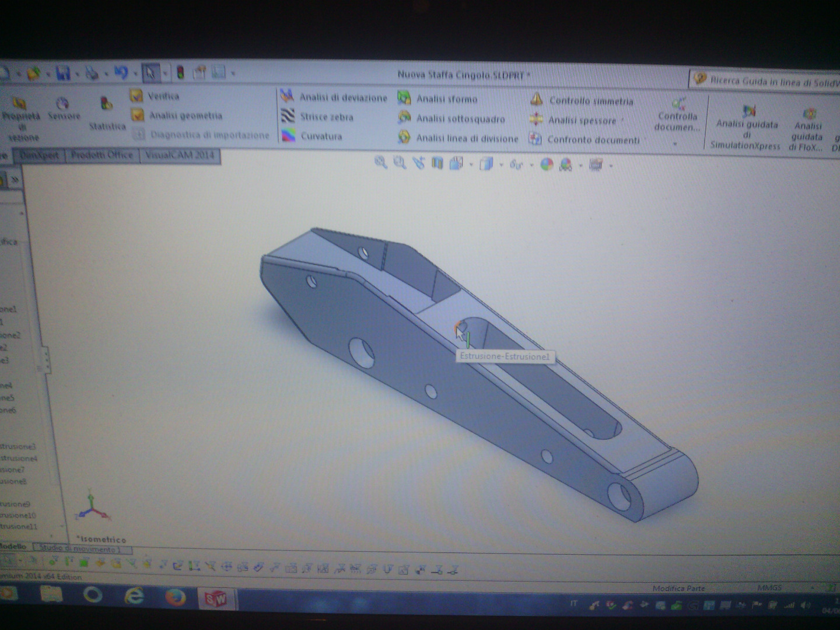Run the Verifica command
This screenshot has height=630, width=840.
155,96
